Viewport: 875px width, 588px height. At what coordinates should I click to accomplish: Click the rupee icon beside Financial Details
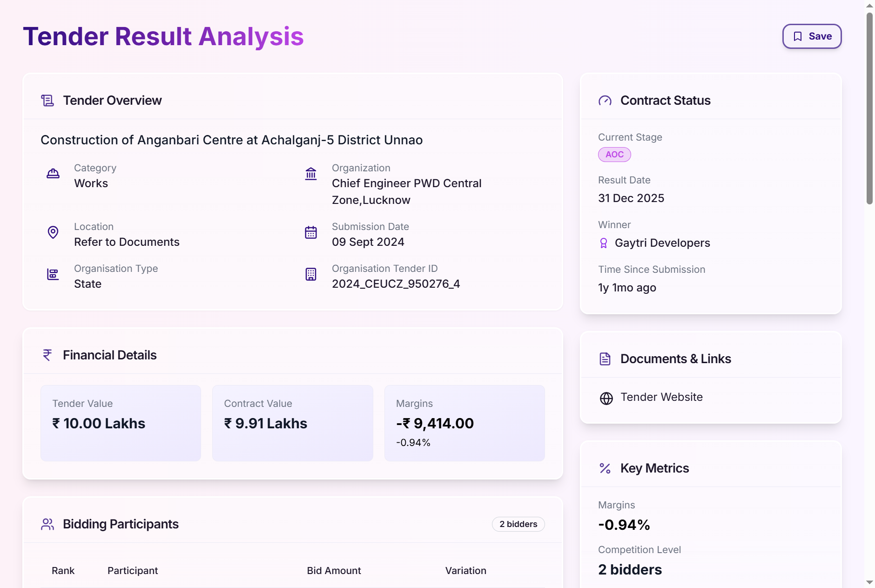pos(47,355)
